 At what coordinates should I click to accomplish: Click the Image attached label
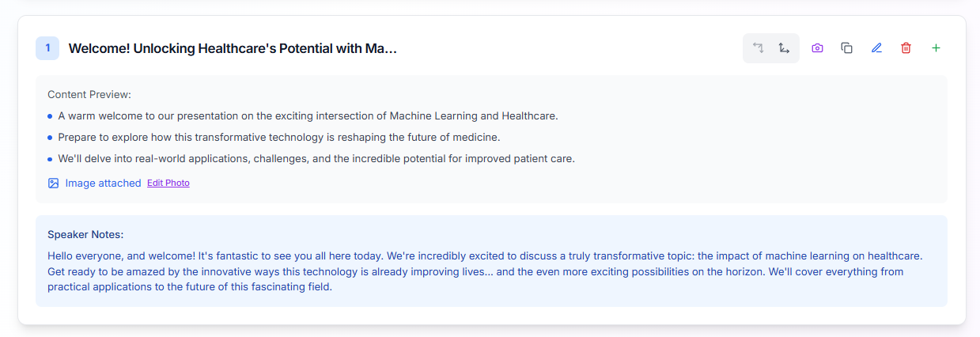coord(103,183)
